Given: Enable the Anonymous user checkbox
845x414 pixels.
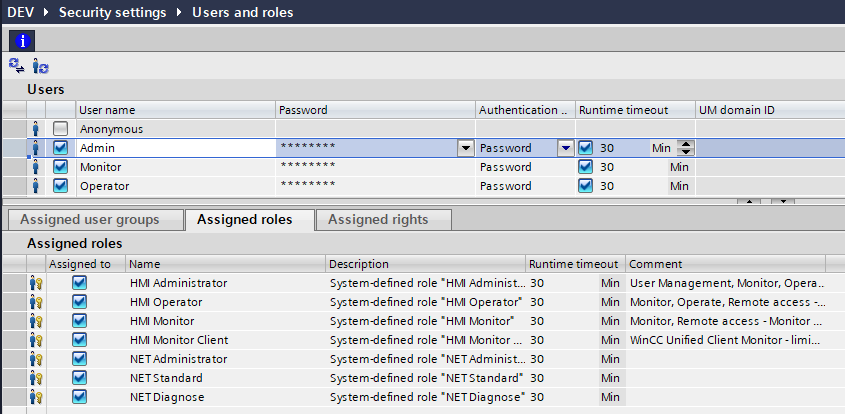Looking at the screenshot, I should tap(61, 129).
